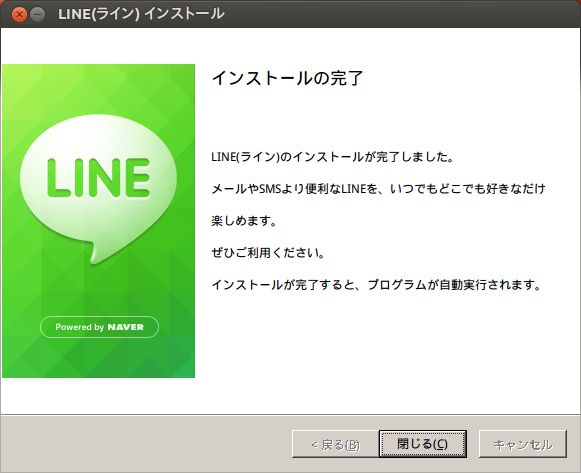Click the text 楽しめます。
Screen dimensions: 581x473
pyautogui.click(x=244, y=221)
